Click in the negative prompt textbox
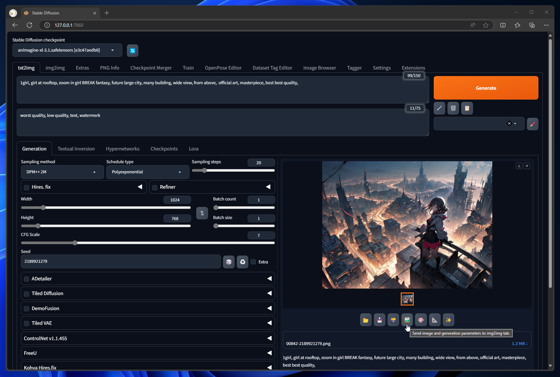 click(x=222, y=122)
